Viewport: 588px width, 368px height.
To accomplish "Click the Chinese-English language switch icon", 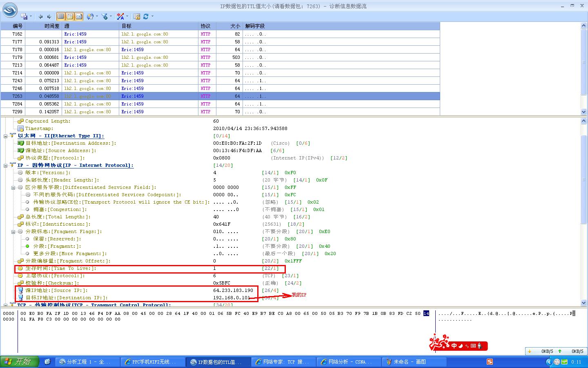I will pos(120,16).
